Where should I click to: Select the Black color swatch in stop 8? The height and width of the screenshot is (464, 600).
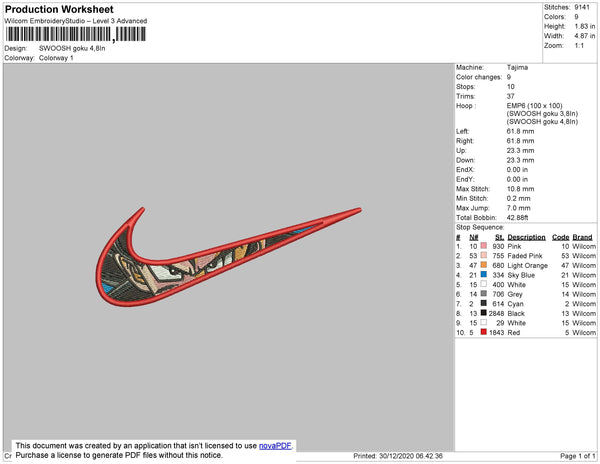click(484, 313)
